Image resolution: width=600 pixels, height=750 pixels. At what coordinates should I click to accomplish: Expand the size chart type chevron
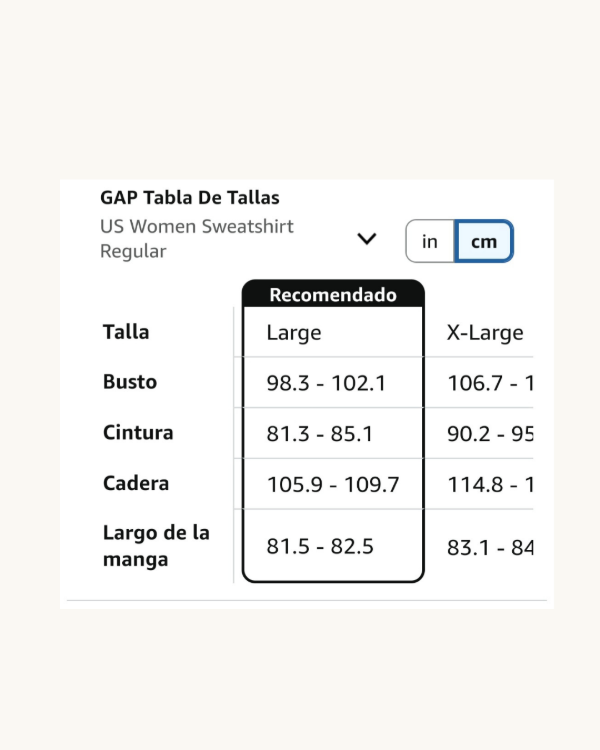(x=367, y=239)
